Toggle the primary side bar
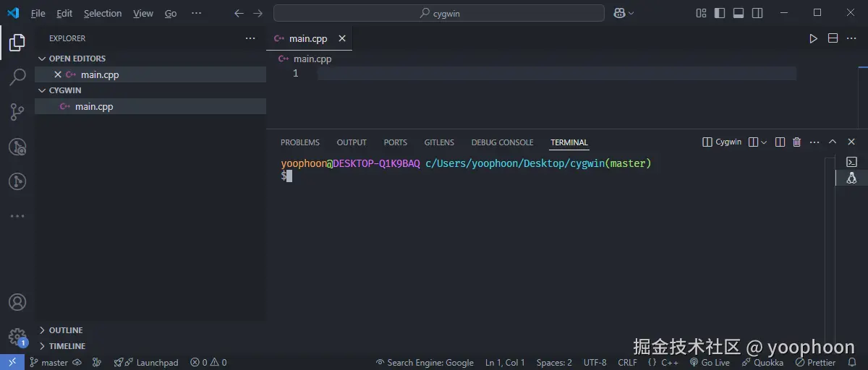The image size is (868, 370). tap(720, 13)
